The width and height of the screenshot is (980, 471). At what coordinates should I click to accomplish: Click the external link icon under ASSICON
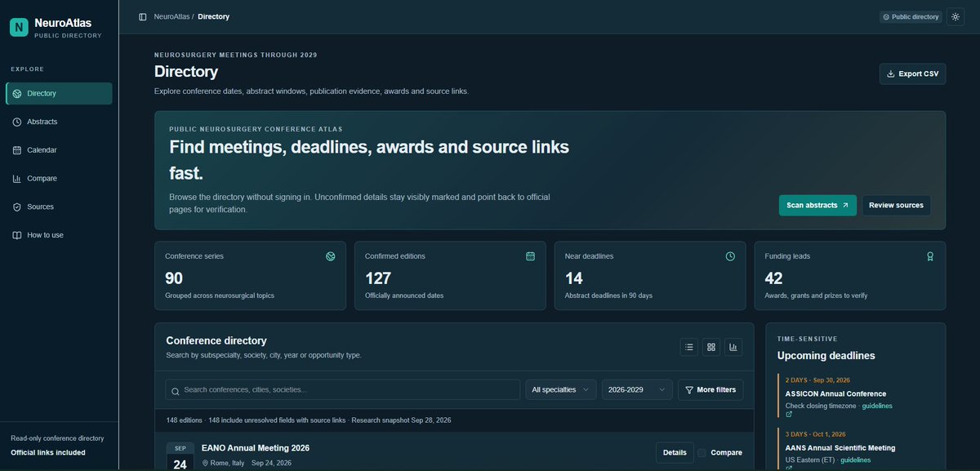(789, 415)
